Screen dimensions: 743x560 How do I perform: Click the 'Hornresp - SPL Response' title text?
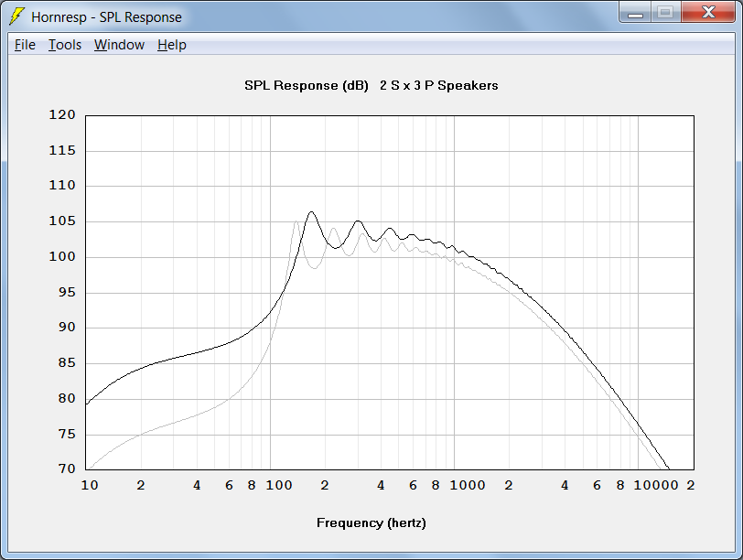pyautogui.click(x=107, y=17)
